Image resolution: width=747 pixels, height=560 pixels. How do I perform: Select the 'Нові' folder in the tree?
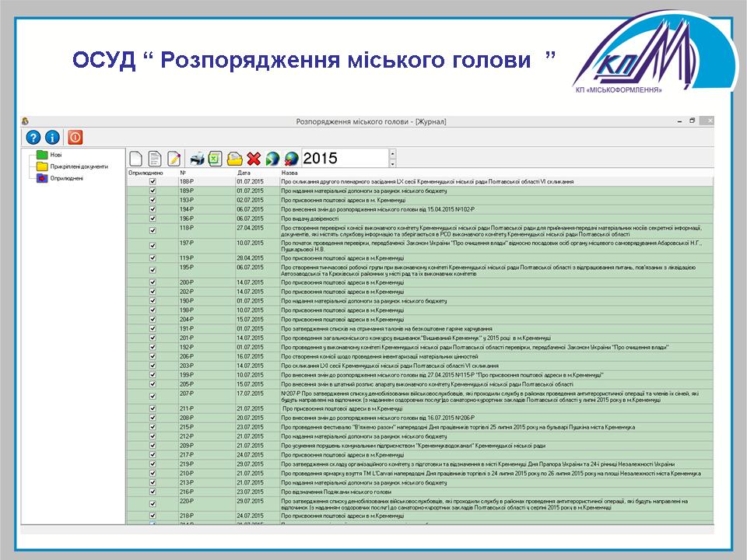click(x=57, y=155)
